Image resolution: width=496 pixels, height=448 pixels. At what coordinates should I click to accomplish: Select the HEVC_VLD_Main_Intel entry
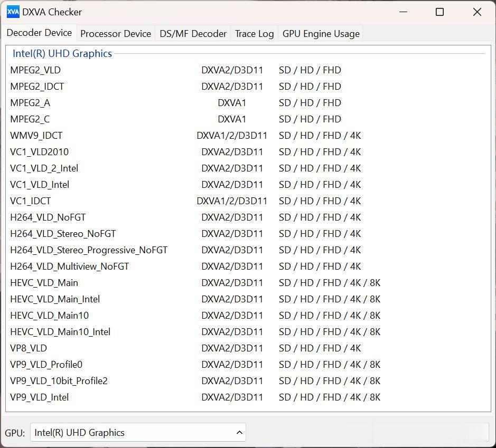pos(248,299)
